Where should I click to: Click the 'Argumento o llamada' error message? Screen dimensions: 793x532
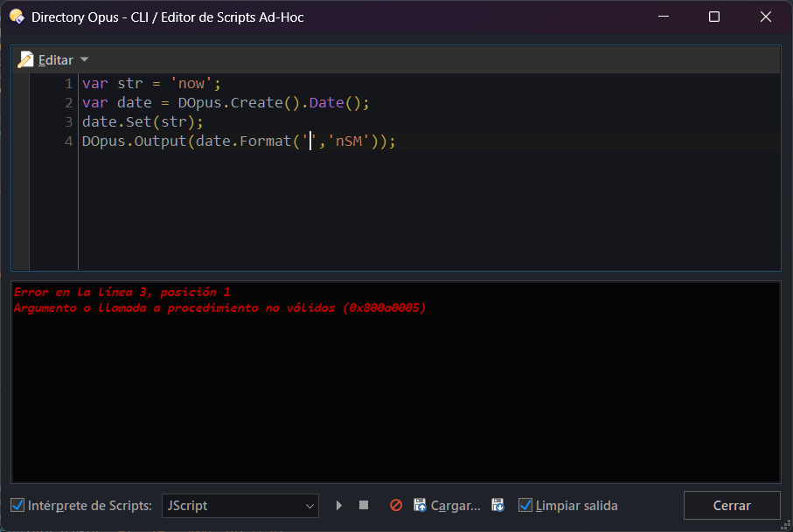tap(219, 307)
